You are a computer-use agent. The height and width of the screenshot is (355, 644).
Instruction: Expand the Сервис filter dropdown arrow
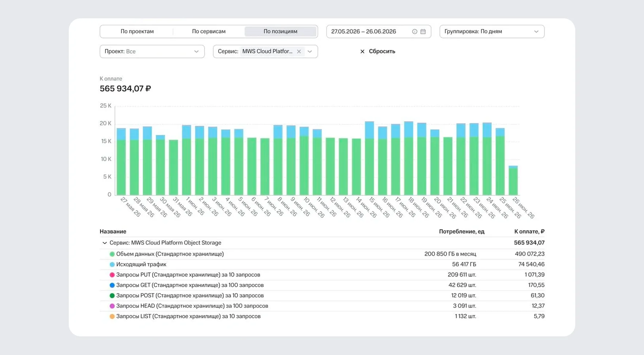(x=310, y=51)
